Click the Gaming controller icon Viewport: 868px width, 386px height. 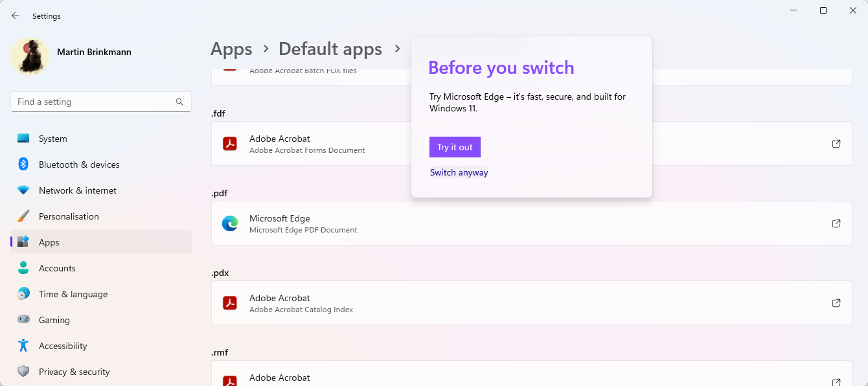[x=23, y=320]
